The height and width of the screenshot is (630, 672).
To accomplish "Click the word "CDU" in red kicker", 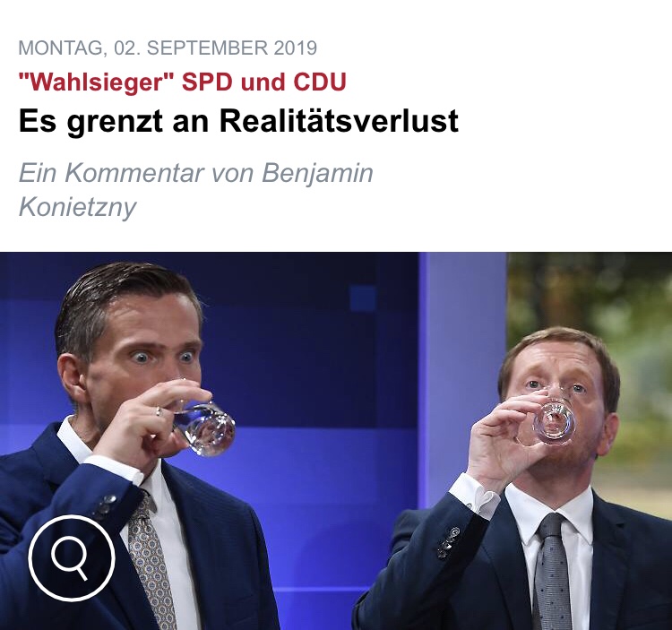I will 320,82.
